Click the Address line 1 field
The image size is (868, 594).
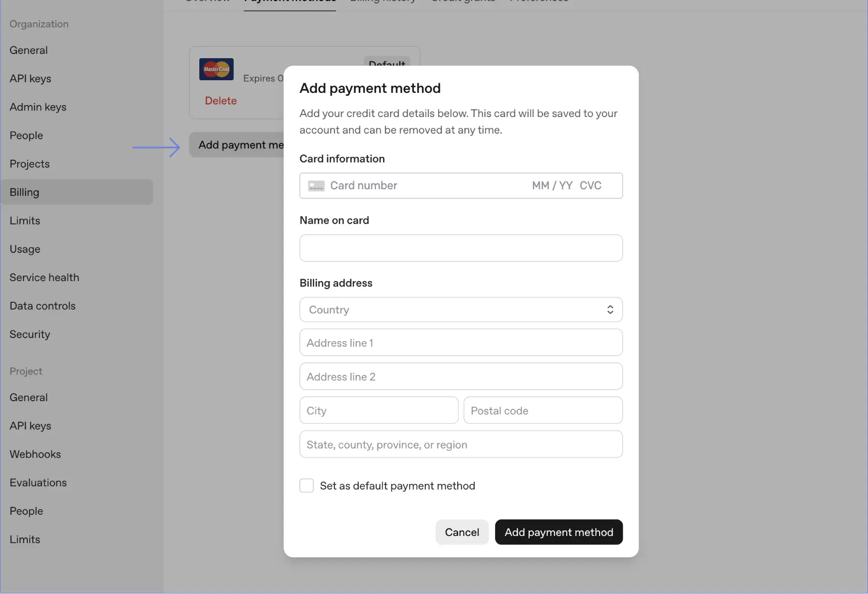(x=460, y=343)
